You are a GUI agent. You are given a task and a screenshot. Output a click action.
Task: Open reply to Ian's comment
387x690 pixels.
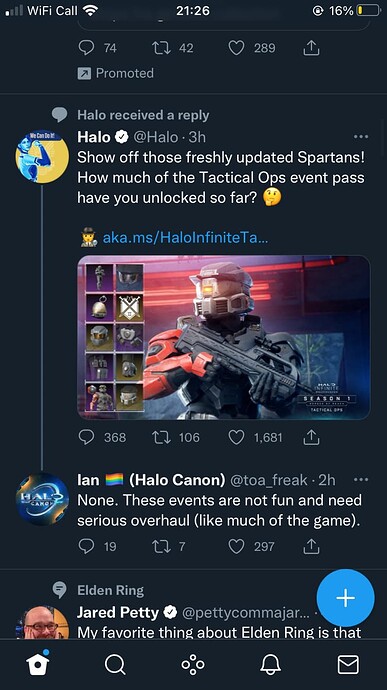[86, 546]
